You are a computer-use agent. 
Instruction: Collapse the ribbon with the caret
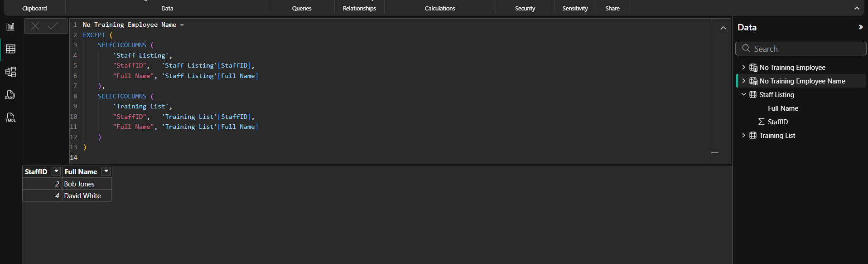[x=857, y=8]
